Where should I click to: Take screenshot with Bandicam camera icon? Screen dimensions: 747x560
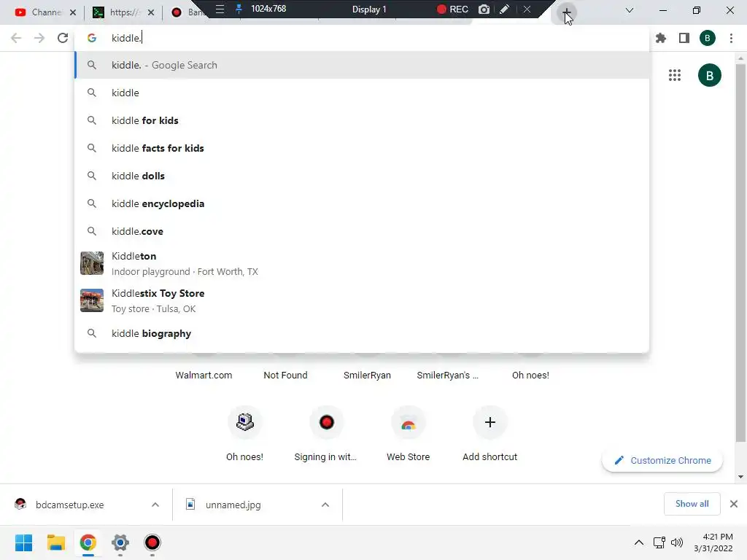(x=484, y=9)
